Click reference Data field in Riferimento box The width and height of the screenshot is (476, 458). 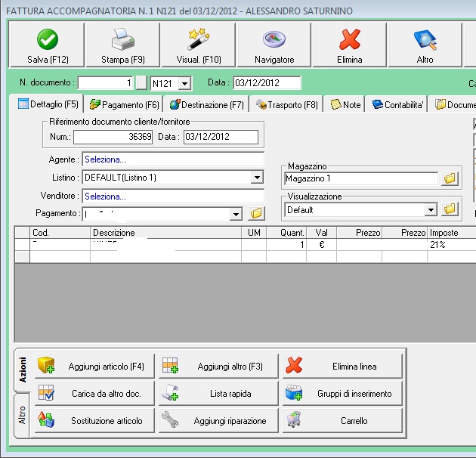tap(221, 137)
